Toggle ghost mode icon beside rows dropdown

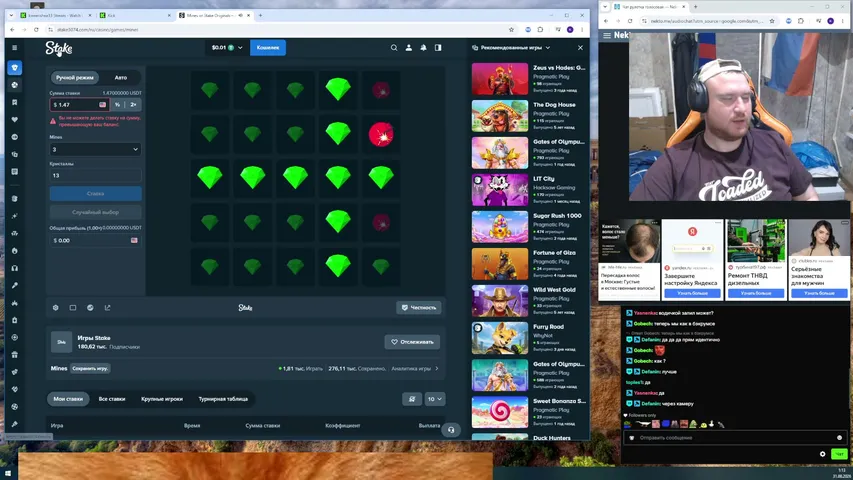coord(412,399)
